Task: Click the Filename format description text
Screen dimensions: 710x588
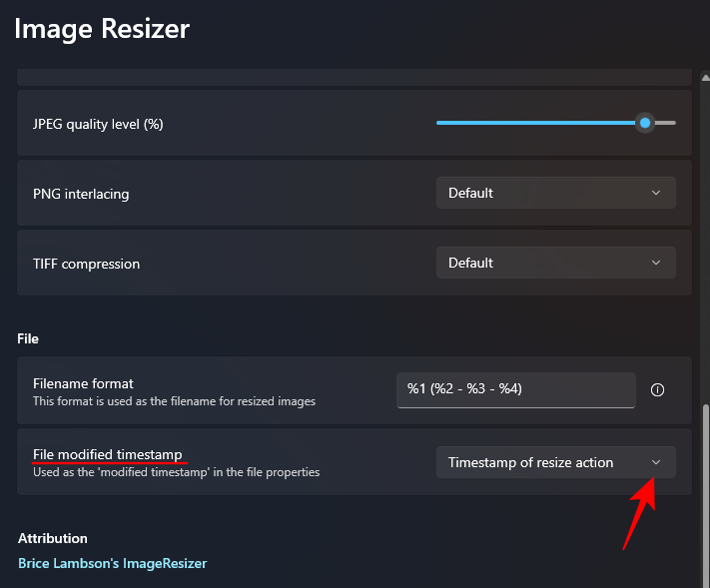Action: (x=174, y=401)
